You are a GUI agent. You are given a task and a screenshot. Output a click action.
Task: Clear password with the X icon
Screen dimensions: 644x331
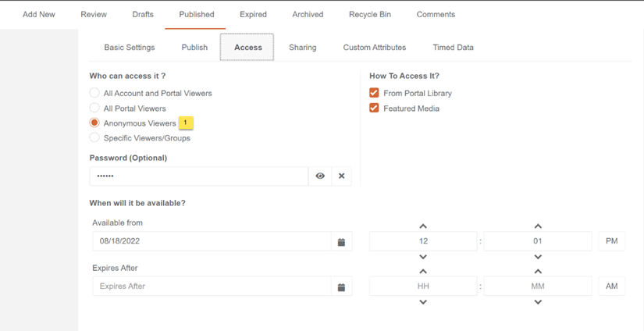click(x=341, y=176)
